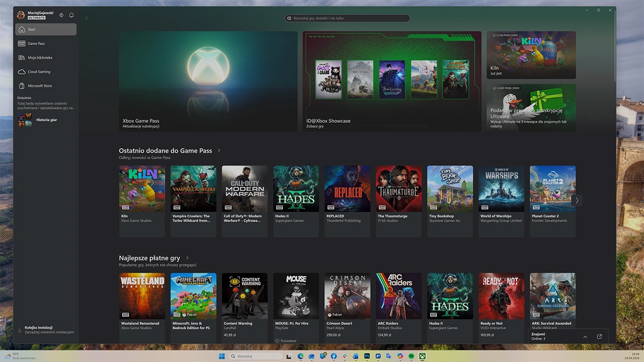This screenshot has width=644, height=362.
Task: Collapse the Znajomi panel with its chevron
Action: point(585,337)
